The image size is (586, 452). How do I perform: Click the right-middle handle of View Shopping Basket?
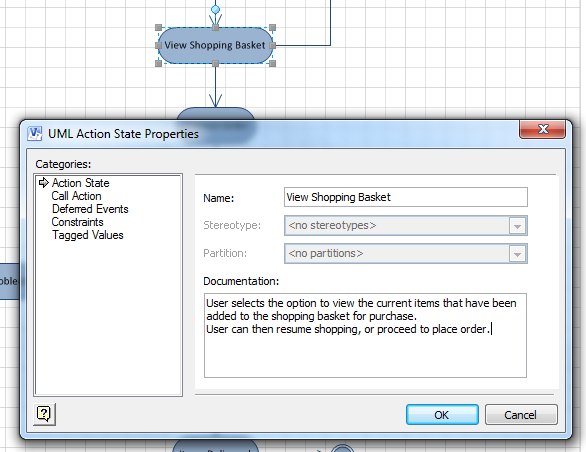coord(272,46)
